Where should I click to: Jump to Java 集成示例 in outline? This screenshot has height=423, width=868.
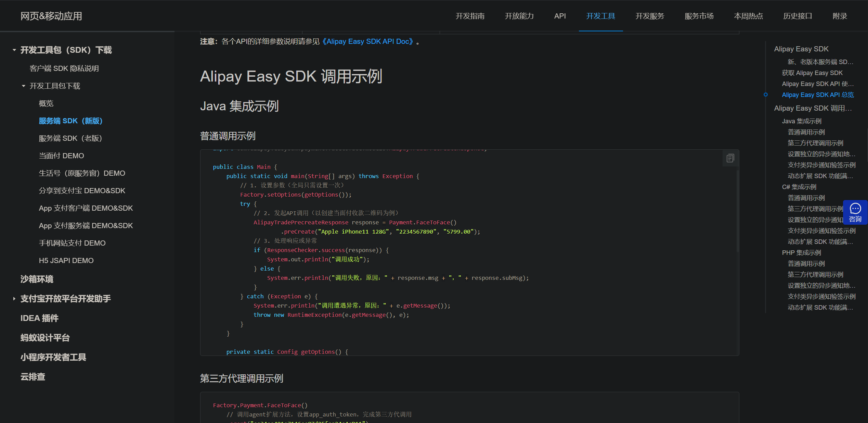tap(801, 121)
